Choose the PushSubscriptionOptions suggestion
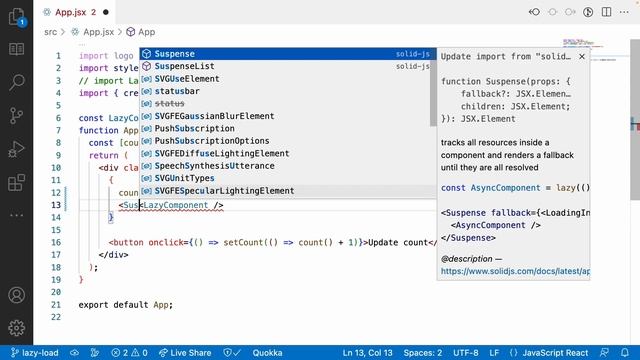Viewport: 640px width, 360px height. [288, 141]
